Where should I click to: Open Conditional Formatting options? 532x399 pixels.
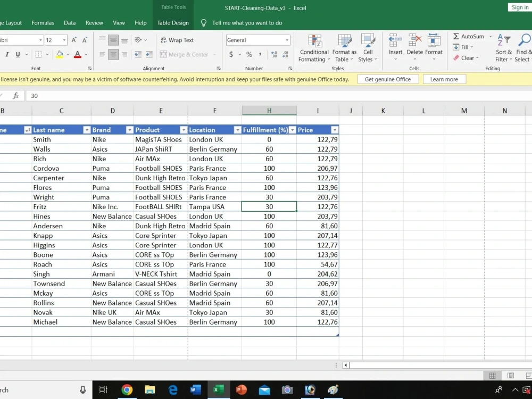click(314, 48)
